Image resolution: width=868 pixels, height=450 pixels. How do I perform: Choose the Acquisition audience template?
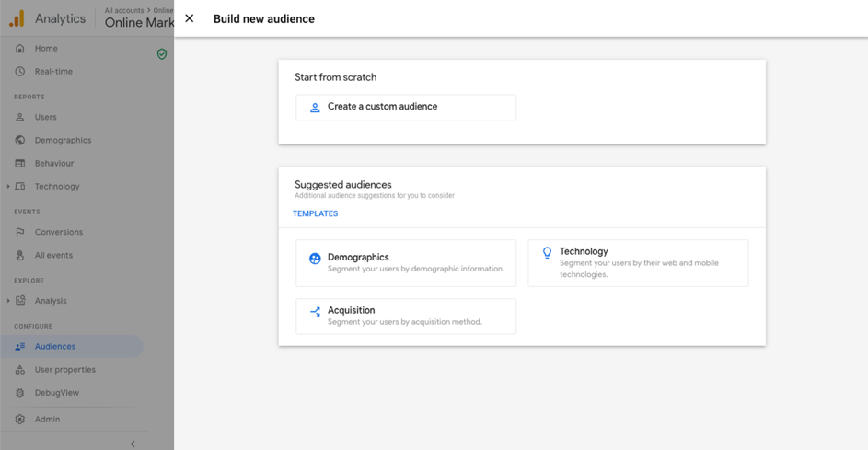pos(405,316)
